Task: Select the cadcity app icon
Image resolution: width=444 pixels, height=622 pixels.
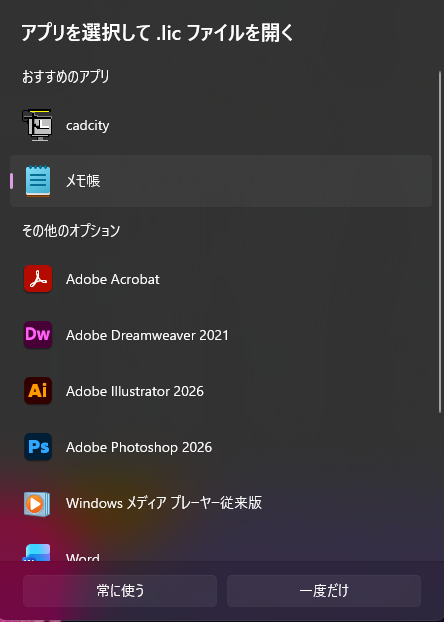Action: 37,125
